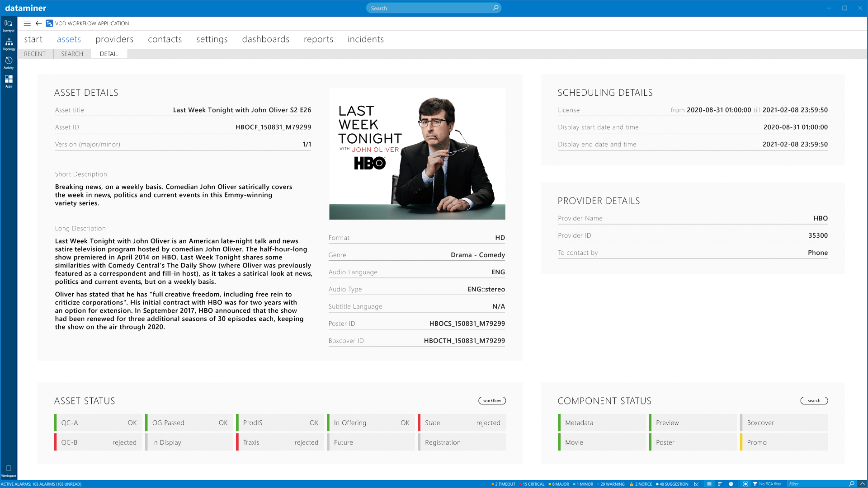Image resolution: width=868 pixels, height=488 pixels.
Task: Open the Topology sidebar icon
Action: (9, 44)
